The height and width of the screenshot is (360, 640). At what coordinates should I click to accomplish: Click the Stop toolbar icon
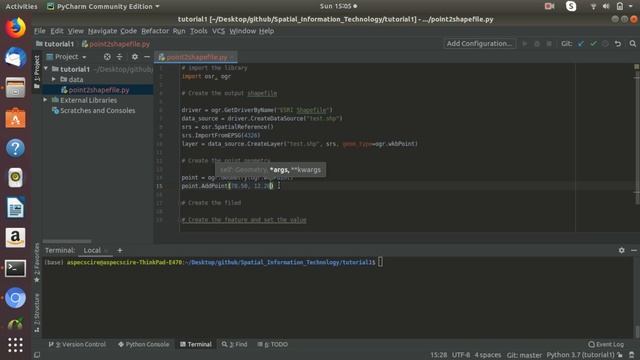tap(549, 44)
